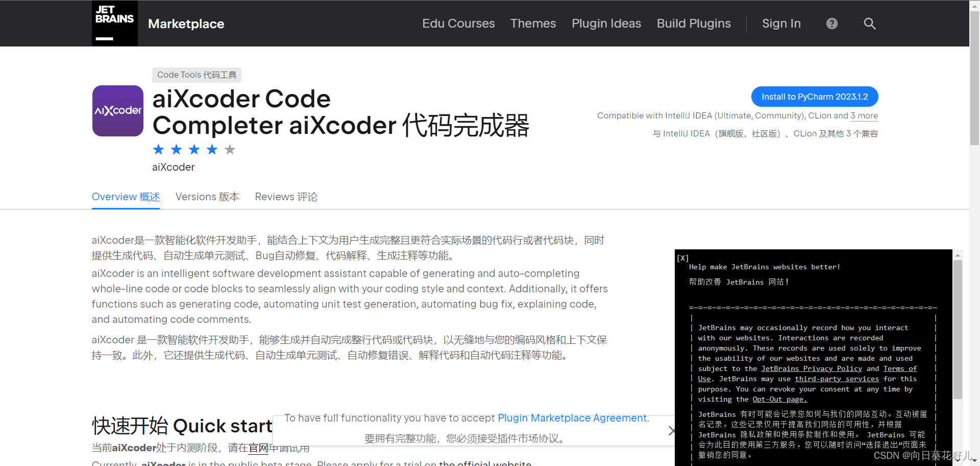Viewport: 980px width, 466px height.
Task: Select the Overview 概述 tab
Action: (126, 197)
